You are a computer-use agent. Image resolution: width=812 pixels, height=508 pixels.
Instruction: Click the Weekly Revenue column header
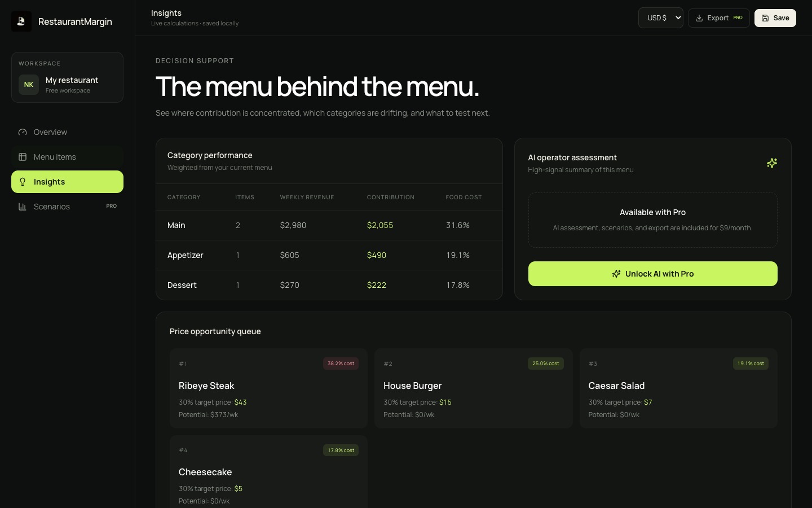pyautogui.click(x=307, y=197)
